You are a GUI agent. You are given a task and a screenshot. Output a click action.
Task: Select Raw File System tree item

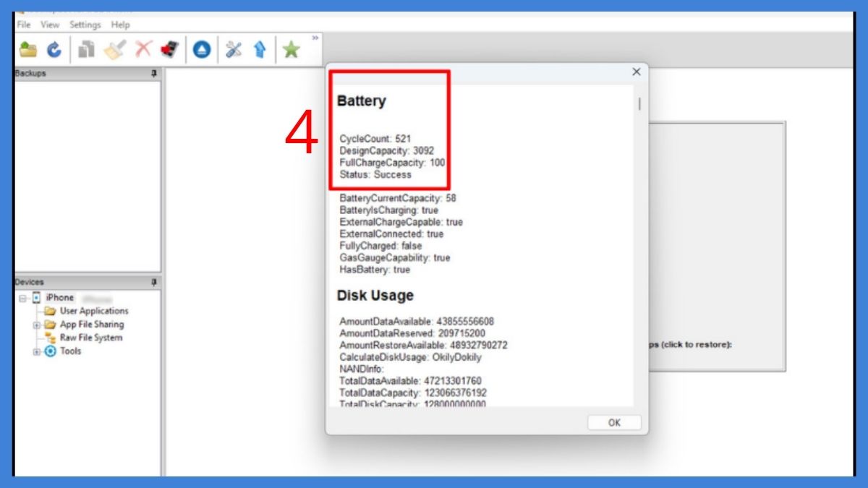pos(91,338)
